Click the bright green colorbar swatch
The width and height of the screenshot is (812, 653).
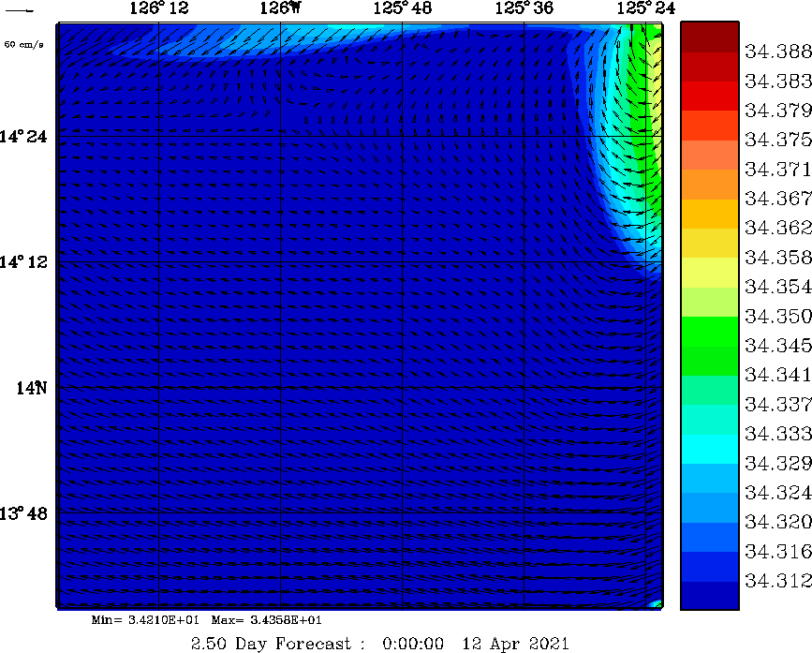(x=710, y=331)
